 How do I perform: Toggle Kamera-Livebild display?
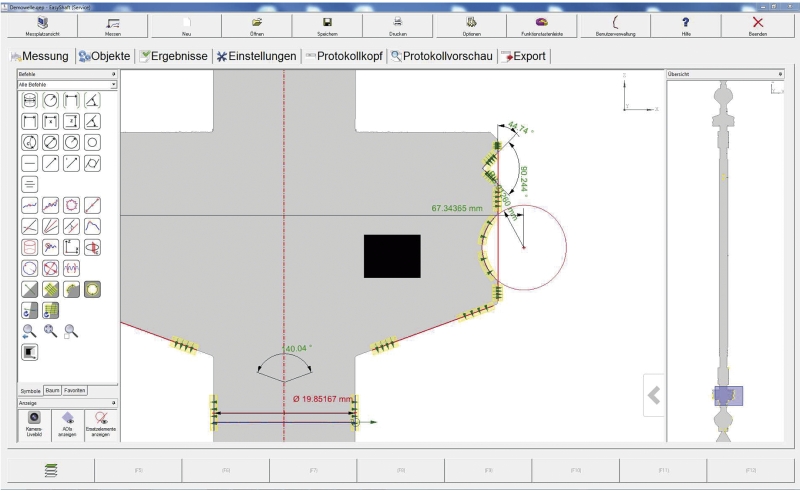click(x=34, y=423)
